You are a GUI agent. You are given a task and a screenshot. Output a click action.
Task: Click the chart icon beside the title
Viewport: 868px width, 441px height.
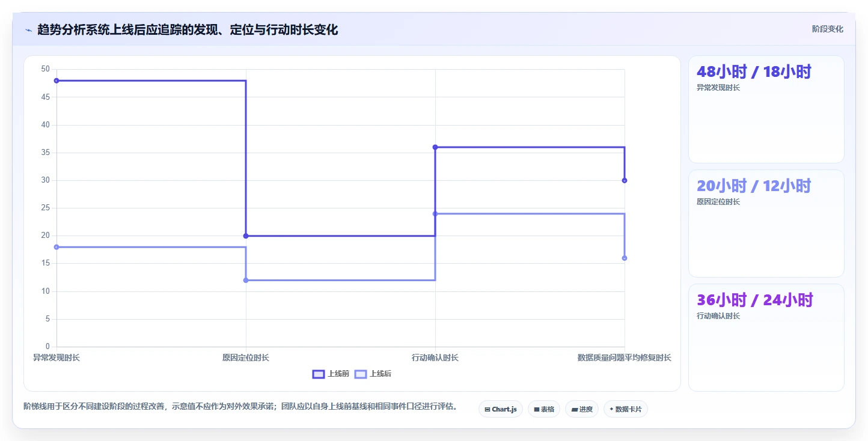28,29
